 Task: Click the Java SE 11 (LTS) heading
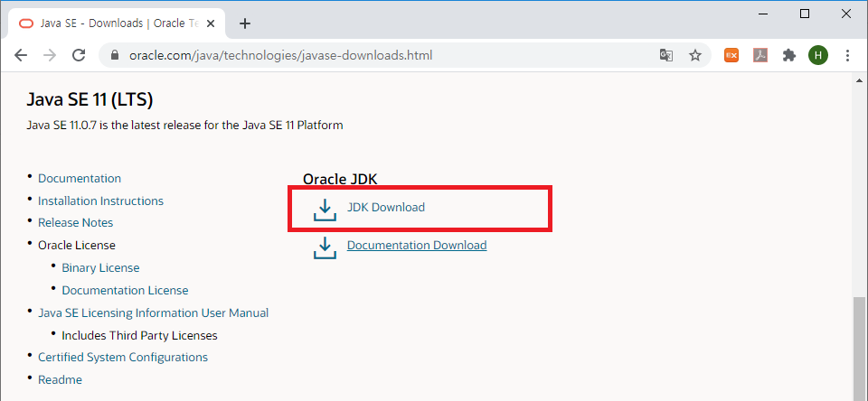tap(90, 99)
